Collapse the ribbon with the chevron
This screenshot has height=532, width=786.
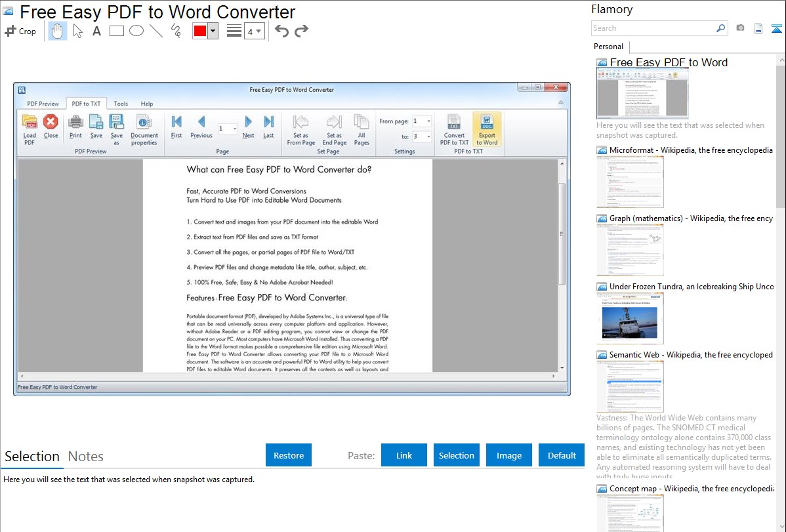point(561,103)
